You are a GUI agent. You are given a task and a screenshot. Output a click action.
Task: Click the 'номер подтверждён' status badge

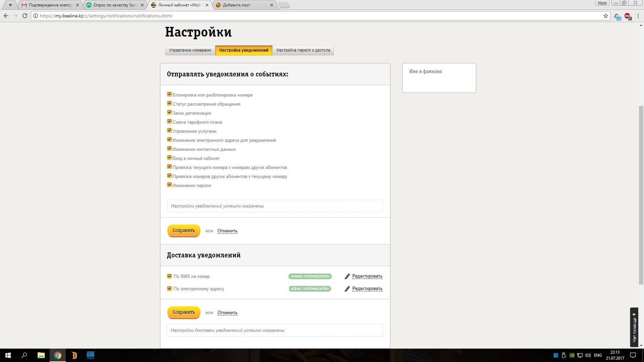[310, 276]
